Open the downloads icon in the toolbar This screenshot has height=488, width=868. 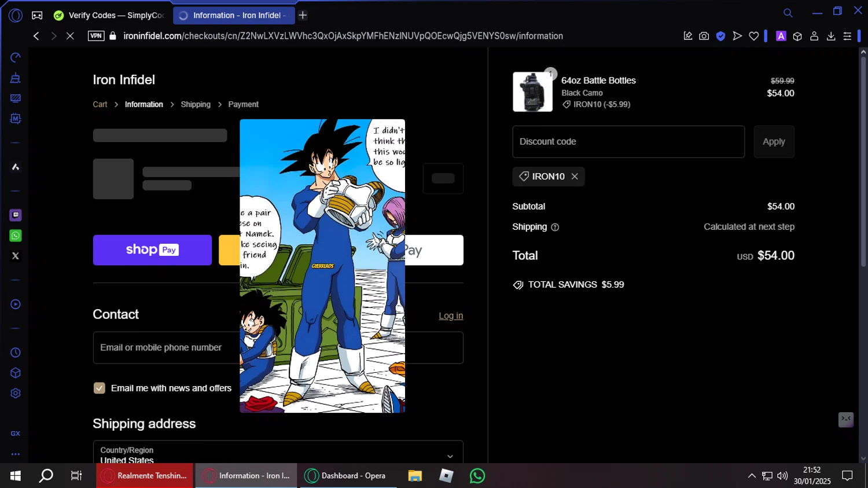(x=831, y=36)
